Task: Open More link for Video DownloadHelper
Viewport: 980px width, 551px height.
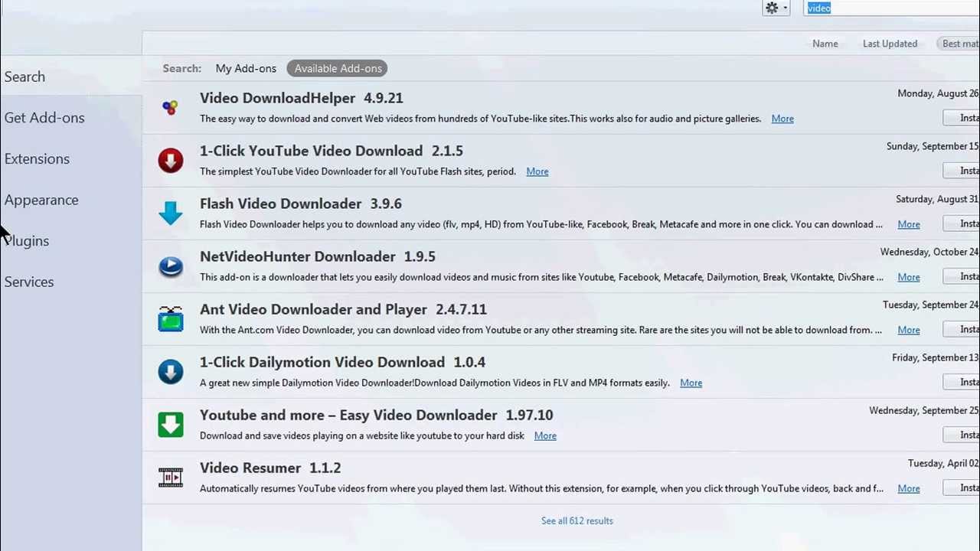Action: 782,119
